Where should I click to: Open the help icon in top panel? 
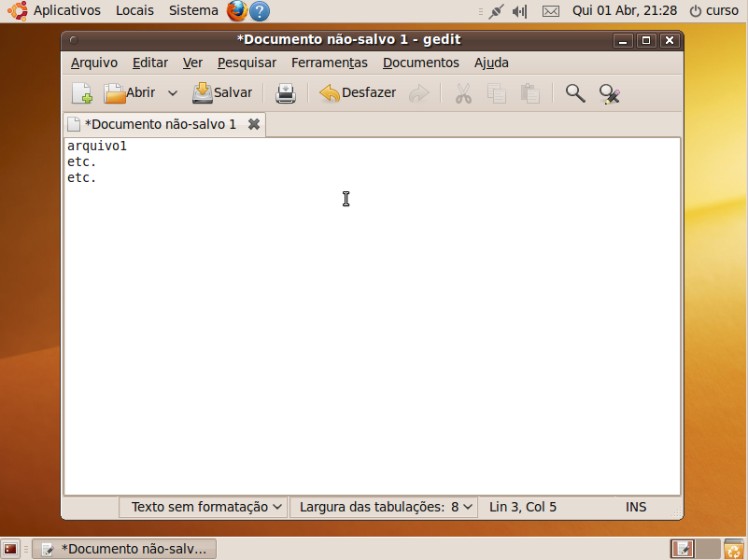pos(260,11)
